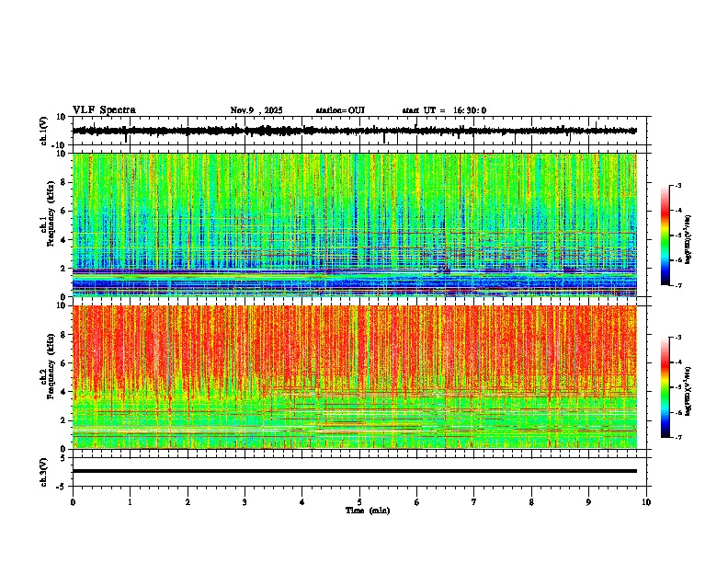Click the "2" kHz tick on ch.2 axis

tap(63, 420)
